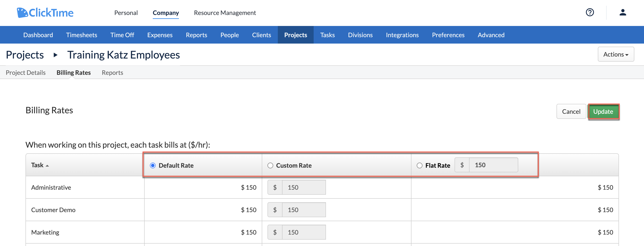Image resolution: width=644 pixels, height=246 pixels.
Task: Switch to Project Details sub-tab
Action: [25, 73]
